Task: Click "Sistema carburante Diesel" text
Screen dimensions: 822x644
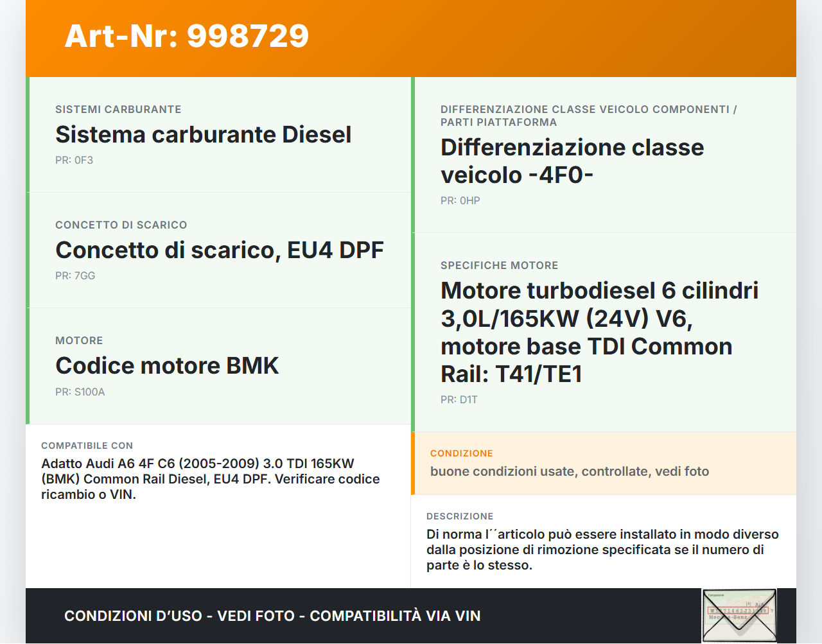Action: tap(203, 135)
